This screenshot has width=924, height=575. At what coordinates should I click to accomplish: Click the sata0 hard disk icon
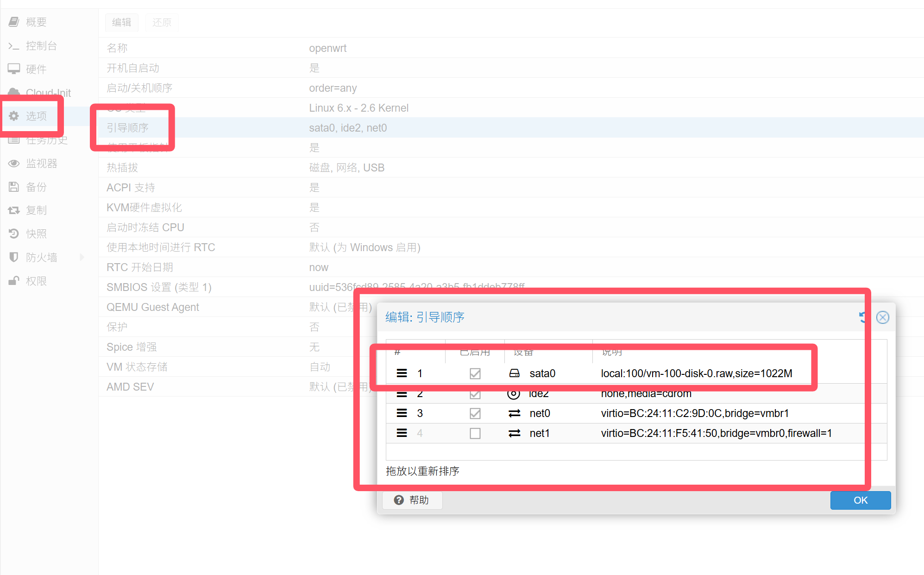[514, 373]
